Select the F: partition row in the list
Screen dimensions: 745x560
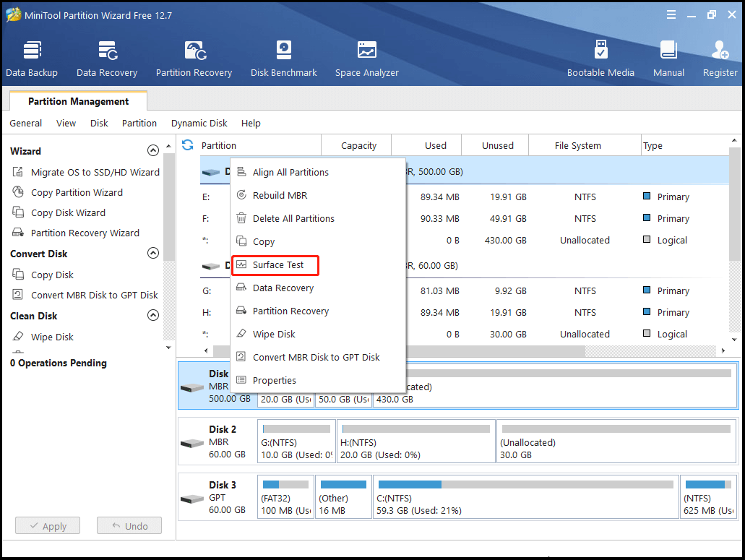tap(465, 218)
